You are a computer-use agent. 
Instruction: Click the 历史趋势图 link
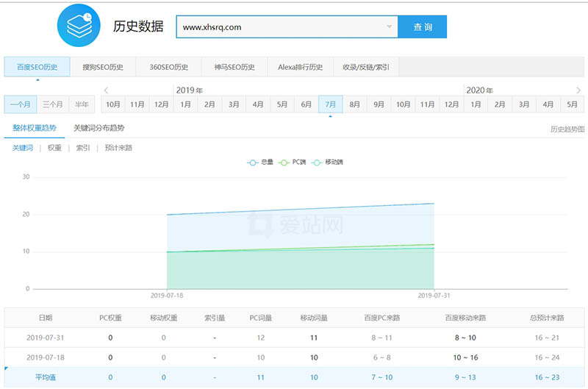click(567, 129)
